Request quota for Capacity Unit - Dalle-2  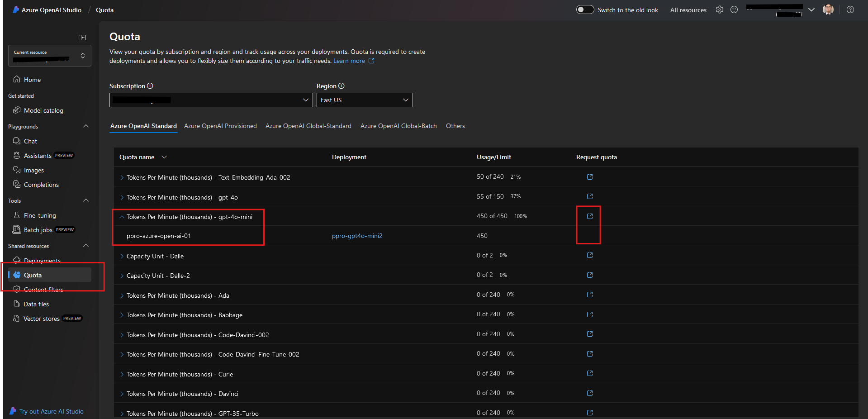pyautogui.click(x=590, y=275)
